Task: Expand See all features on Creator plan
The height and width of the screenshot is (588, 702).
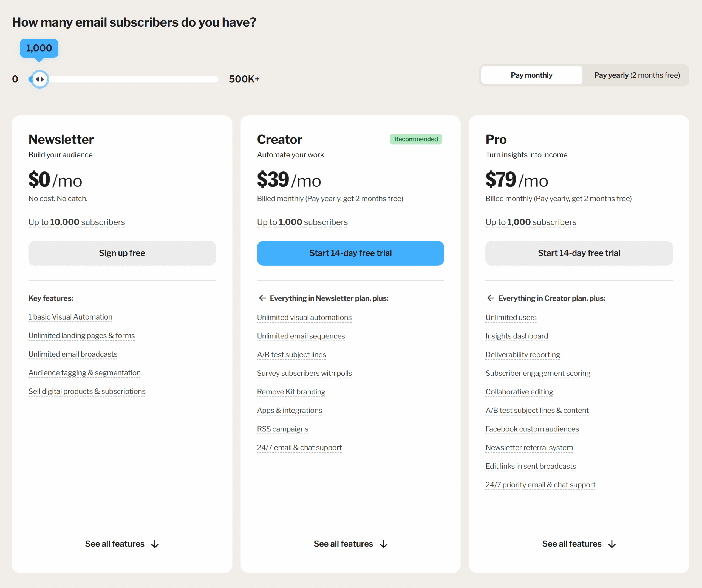Action: pos(350,543)
